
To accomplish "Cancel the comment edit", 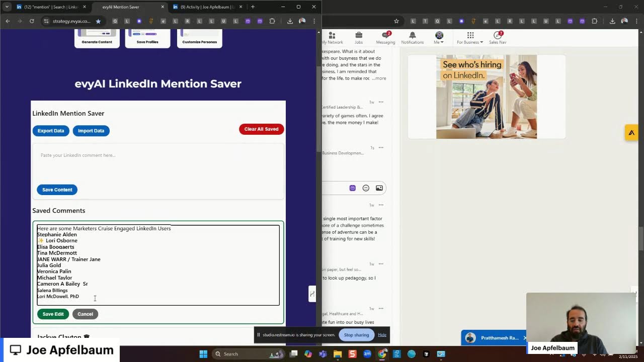I will pos(85,314).
